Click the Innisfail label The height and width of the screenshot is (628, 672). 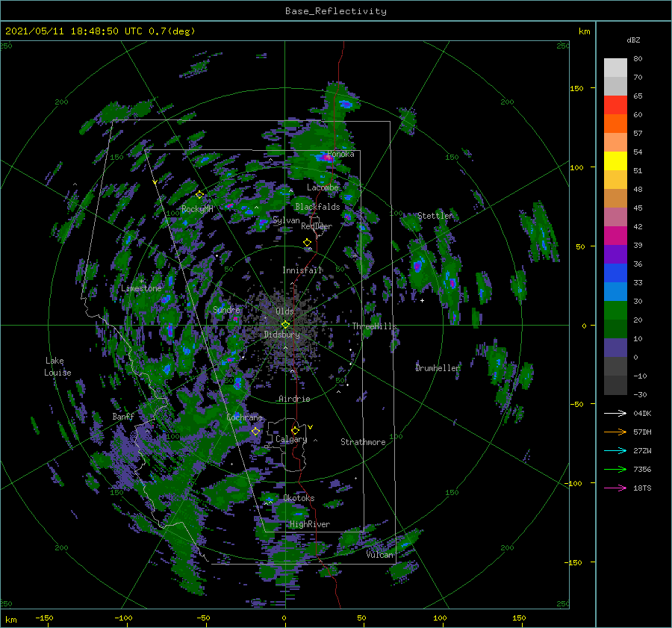point(302,270)
